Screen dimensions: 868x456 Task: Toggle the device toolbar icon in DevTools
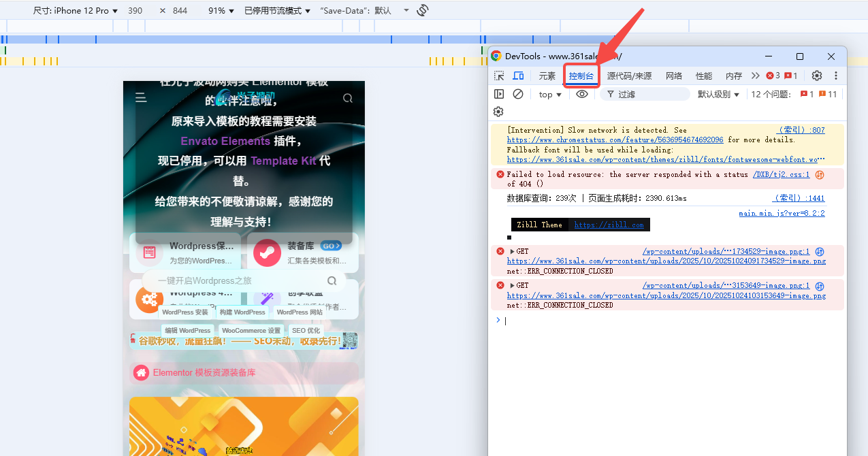(x=518, y=76)
